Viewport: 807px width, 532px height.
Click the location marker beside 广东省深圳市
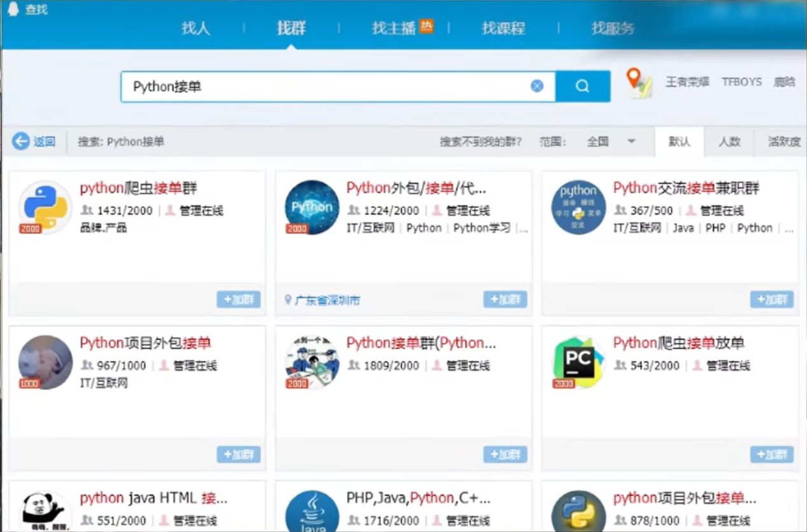pos(288,299)
